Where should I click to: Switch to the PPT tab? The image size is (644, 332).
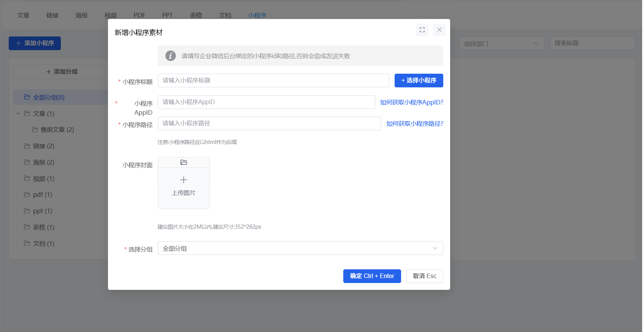tap(168, 15)
